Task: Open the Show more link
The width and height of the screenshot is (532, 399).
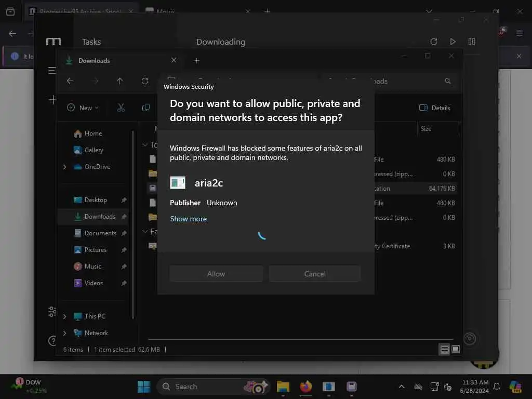Action: [188, 219]
